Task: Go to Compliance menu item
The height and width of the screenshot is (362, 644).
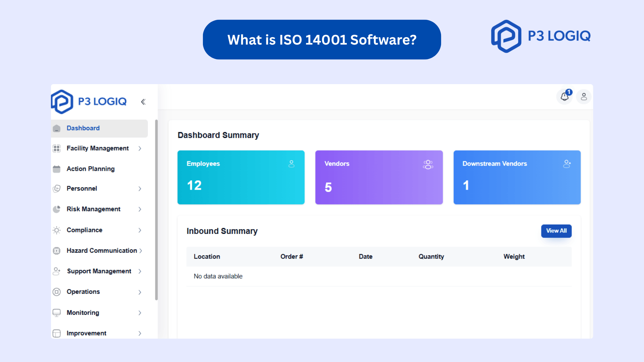Action: 99,230
